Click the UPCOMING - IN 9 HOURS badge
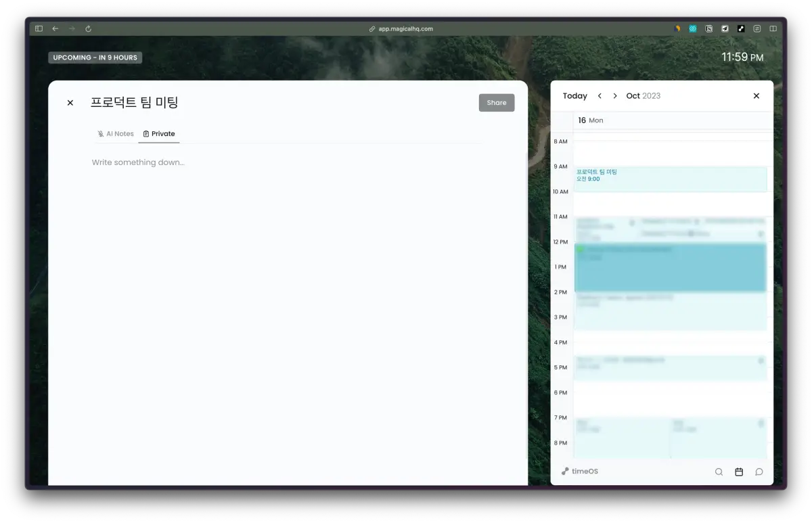 (x=95, y=58)
